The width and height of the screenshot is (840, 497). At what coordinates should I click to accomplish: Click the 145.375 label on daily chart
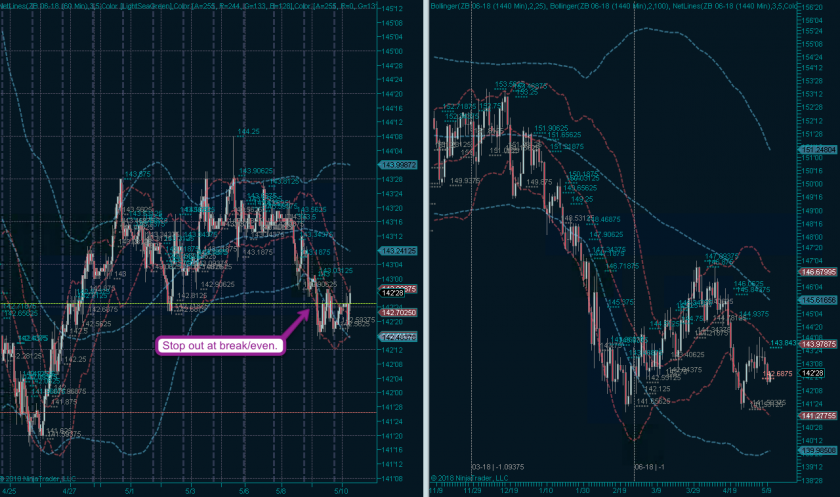coord(621,303)
